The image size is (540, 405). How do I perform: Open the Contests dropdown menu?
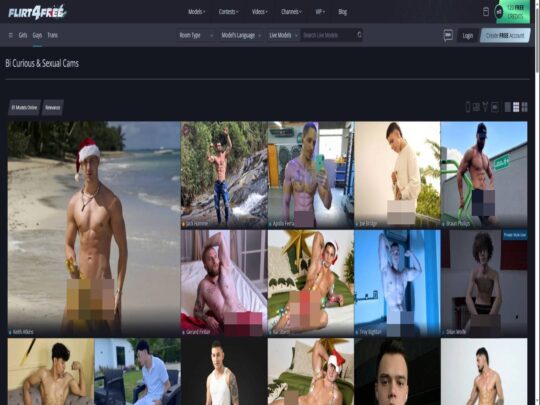[x=228, y=12]
